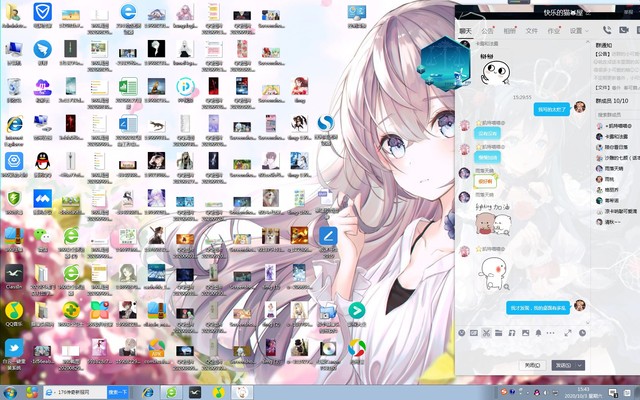Viewport: 640px width, 400px height.
Task: Open QQ Music desktop shortcut
Action: tap(14, 312)
